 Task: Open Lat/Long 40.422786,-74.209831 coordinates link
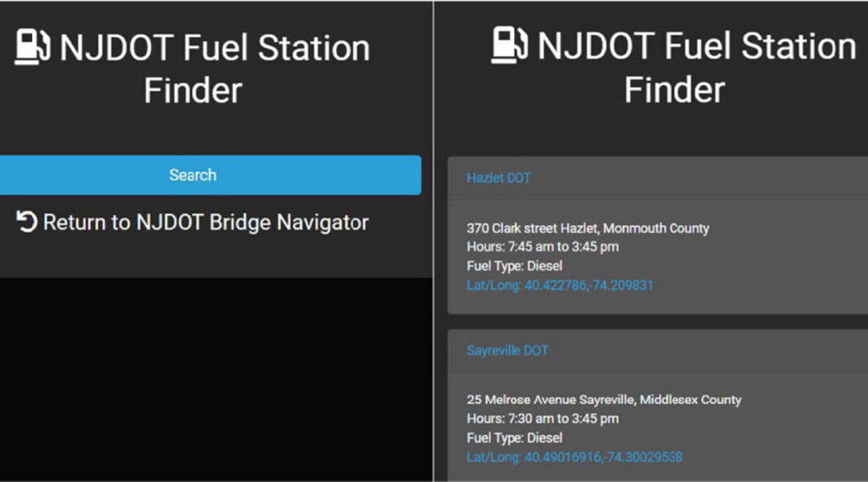[559, 285]
